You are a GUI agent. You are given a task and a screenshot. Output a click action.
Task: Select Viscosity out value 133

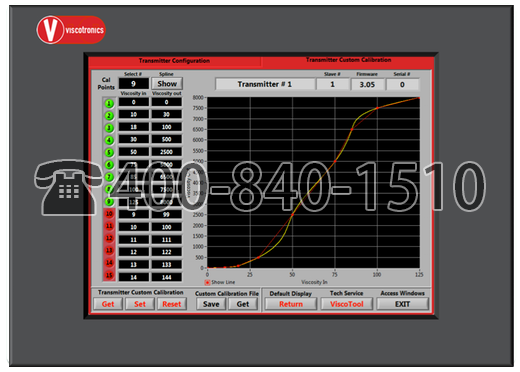(167, 265)
